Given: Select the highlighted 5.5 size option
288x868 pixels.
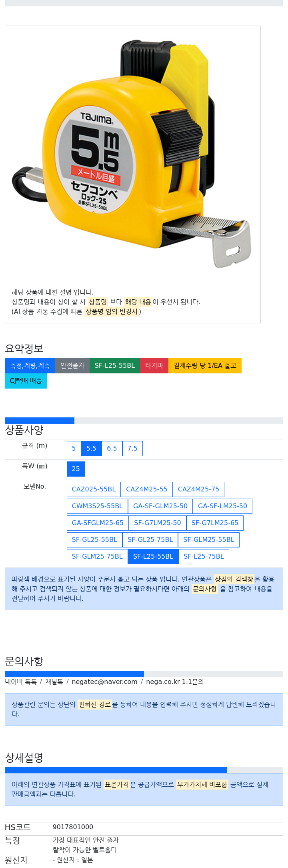Looking at the screenshot, I should (91, 449).
